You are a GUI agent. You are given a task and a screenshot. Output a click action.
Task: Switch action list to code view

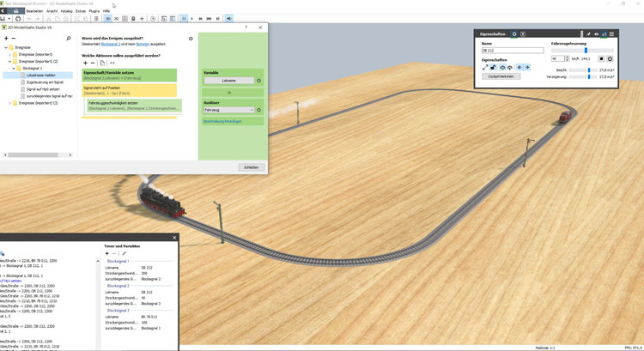click(x=112, y=63)
